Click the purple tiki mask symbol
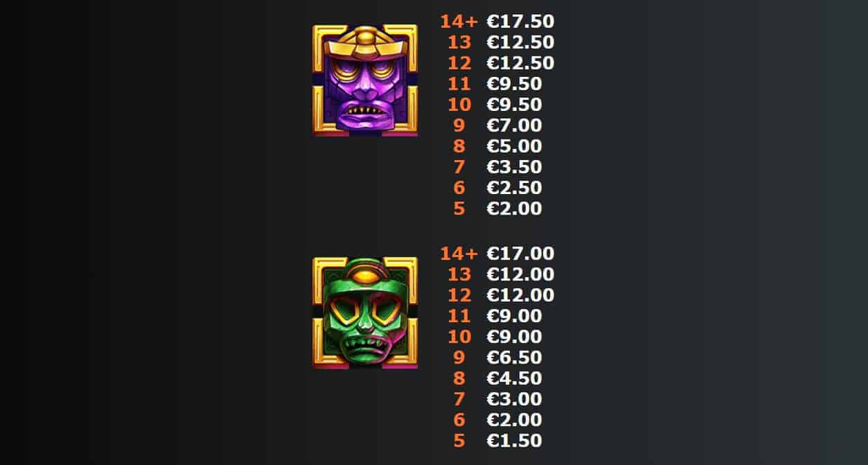This screenshot has width=868, height=465. pyautogui.click(x=365, y=80)
